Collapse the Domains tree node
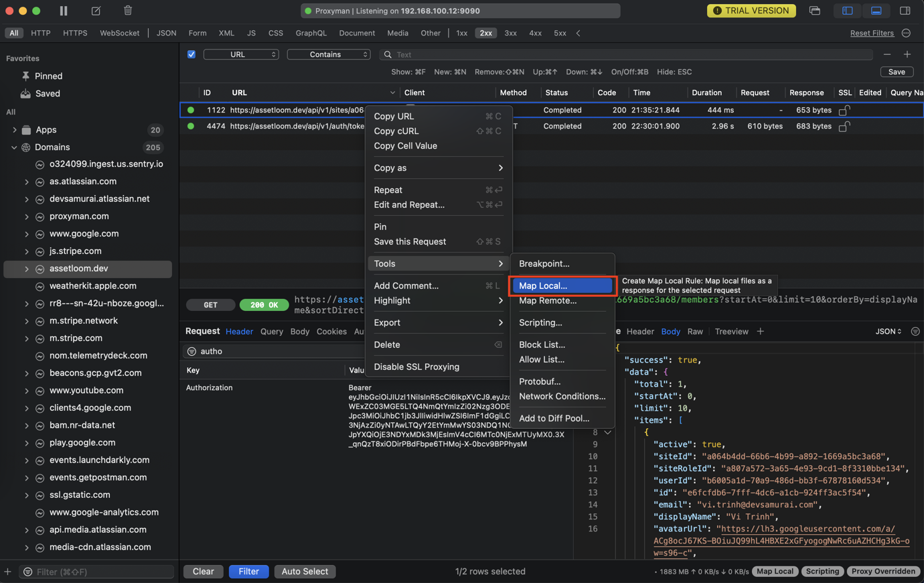924x583 pixels. coord(15,147)
